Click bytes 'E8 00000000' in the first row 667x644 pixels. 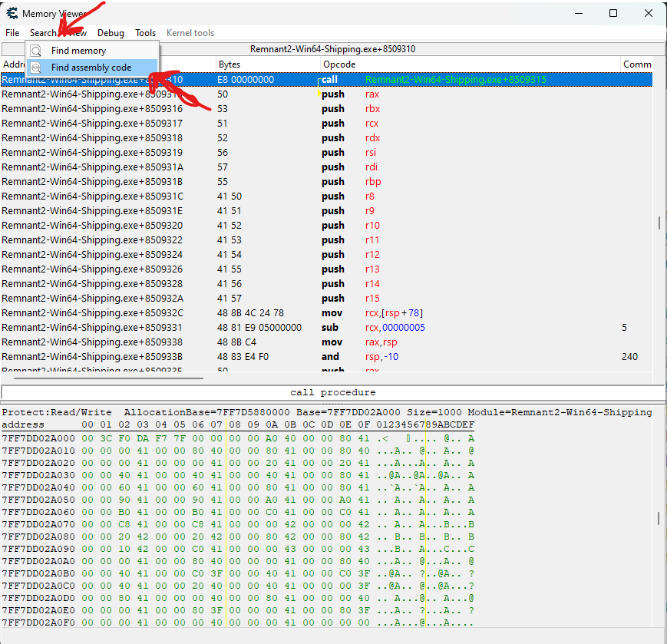click(246, 80)
